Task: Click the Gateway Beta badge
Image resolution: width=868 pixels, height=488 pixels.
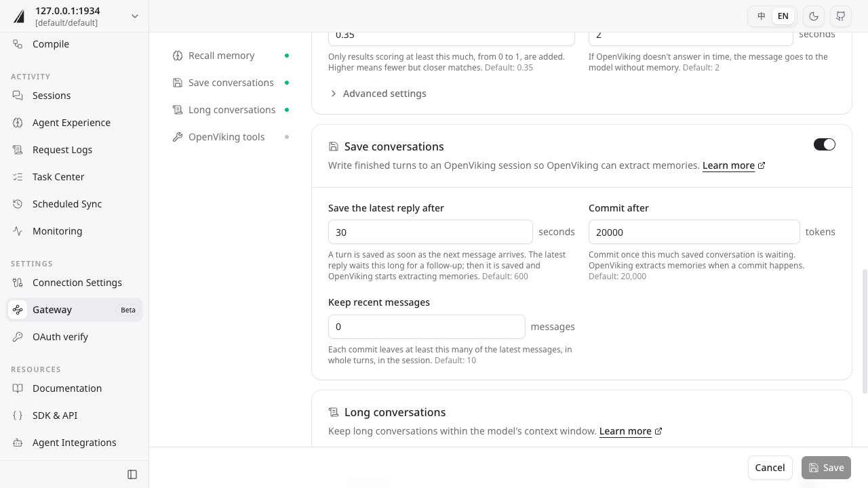Action: pos(128,310)
